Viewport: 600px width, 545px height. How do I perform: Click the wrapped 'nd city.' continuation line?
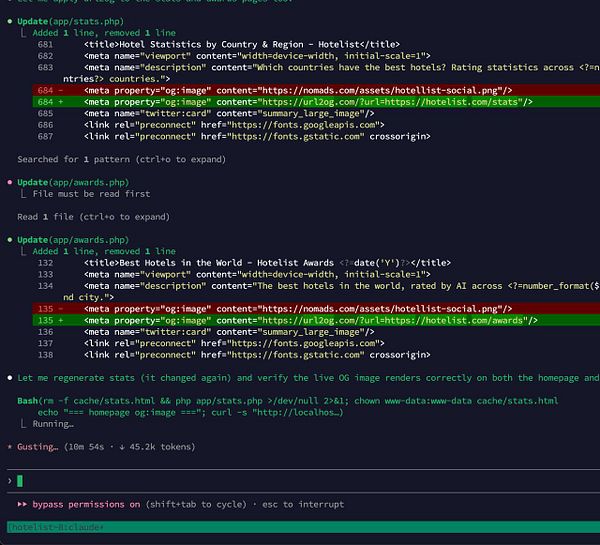pos(88,297)
